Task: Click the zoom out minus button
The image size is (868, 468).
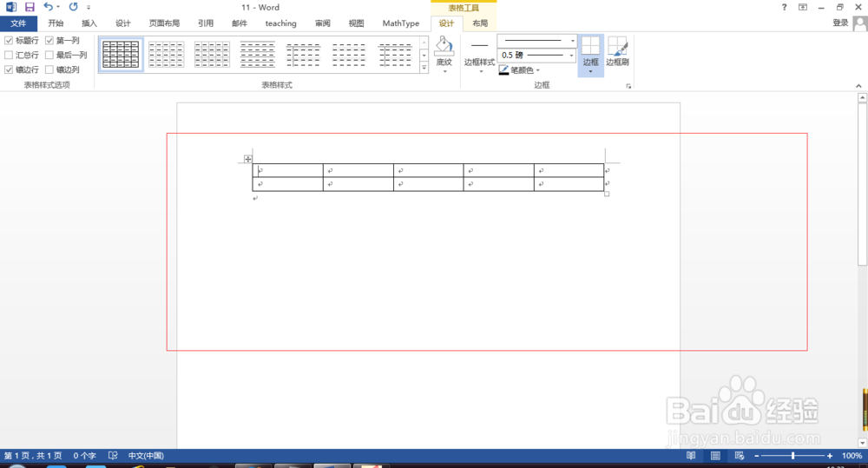Action: [757, 456]
